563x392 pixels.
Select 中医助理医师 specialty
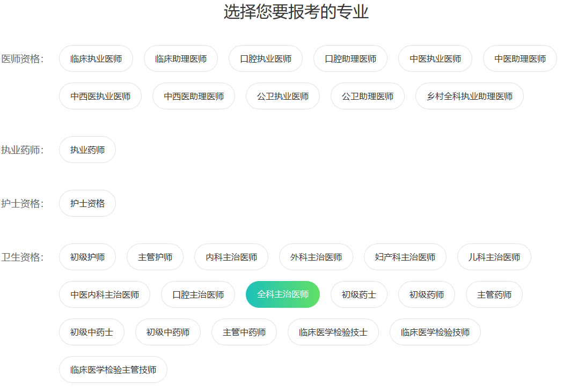(520, 58)
